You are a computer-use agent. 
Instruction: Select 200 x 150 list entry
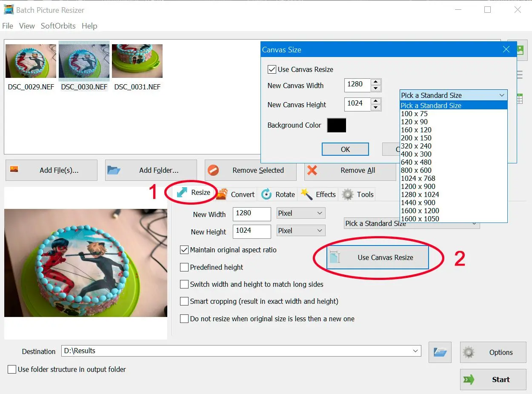(x=454, y=138)
